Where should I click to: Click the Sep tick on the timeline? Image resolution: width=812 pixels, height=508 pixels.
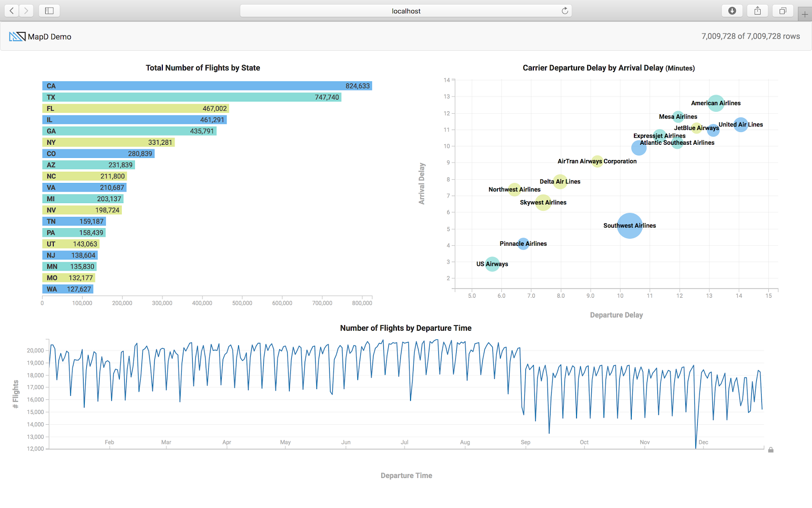pos(525,442)
